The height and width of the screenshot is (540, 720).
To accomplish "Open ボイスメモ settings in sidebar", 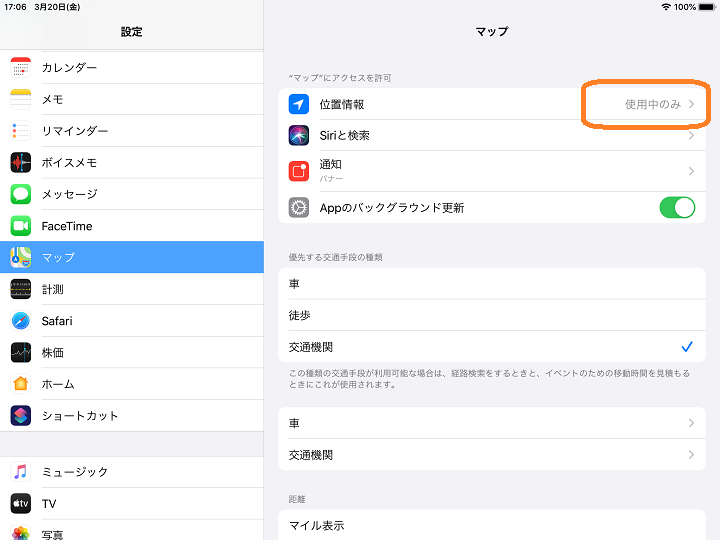I will [132, 163].
